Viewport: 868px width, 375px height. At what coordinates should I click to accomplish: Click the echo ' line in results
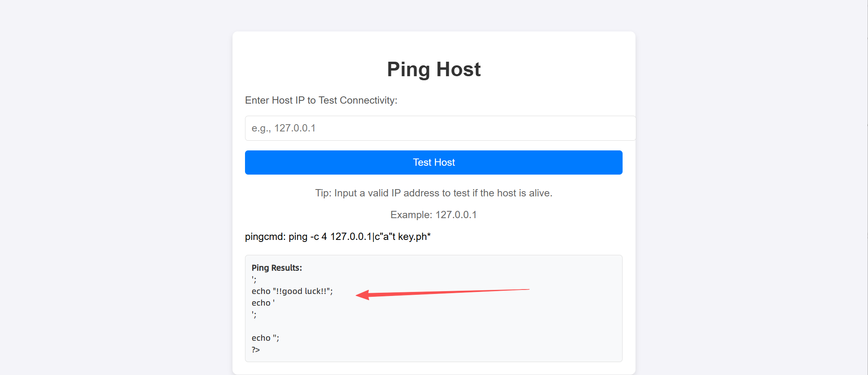coord(263,303)
